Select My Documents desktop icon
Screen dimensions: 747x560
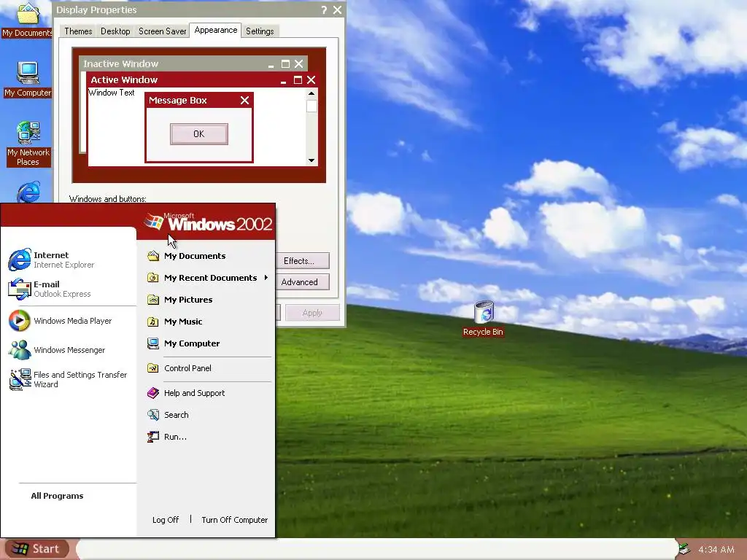[27, 20]
